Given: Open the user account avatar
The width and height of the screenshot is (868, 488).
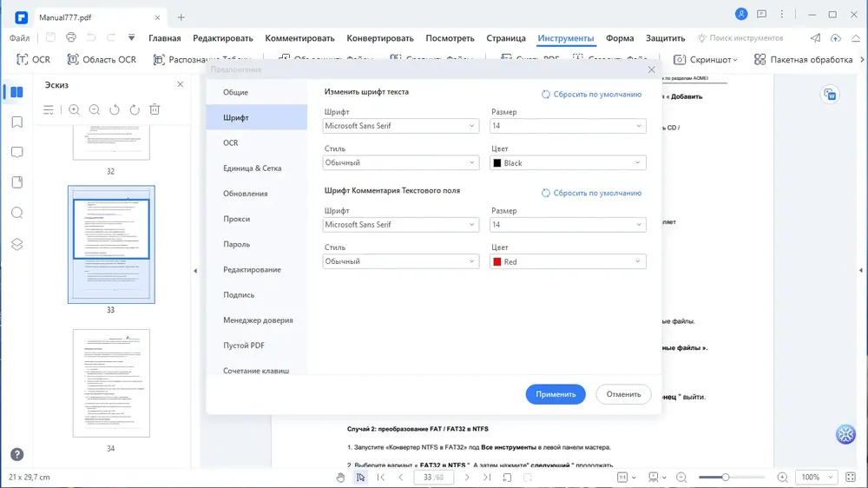Looking at the screenshot, I should (741, 15).
